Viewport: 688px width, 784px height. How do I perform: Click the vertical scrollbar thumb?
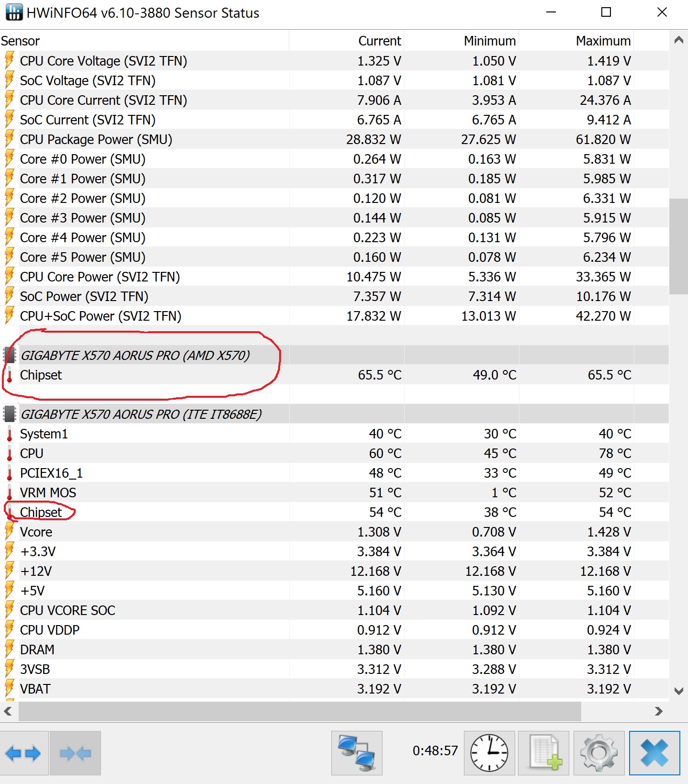coord(678,246)
